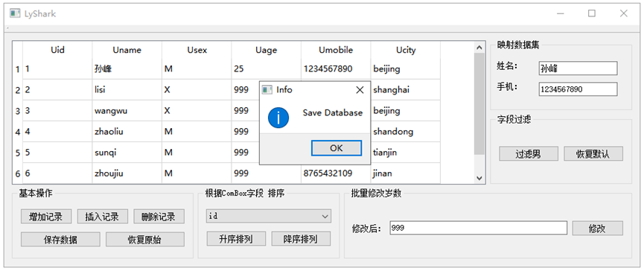Click the Uname column header
Screen dimensions: 644x271
tap(127, 50)
